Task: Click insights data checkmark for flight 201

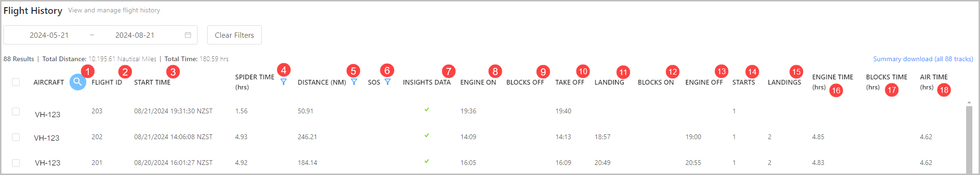Action: pos(426,162)
